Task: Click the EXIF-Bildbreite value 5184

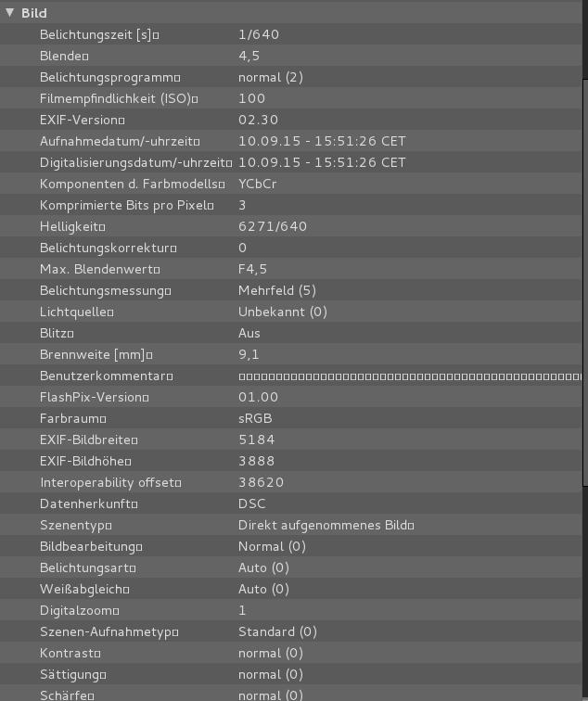Action: click(256, 440)
